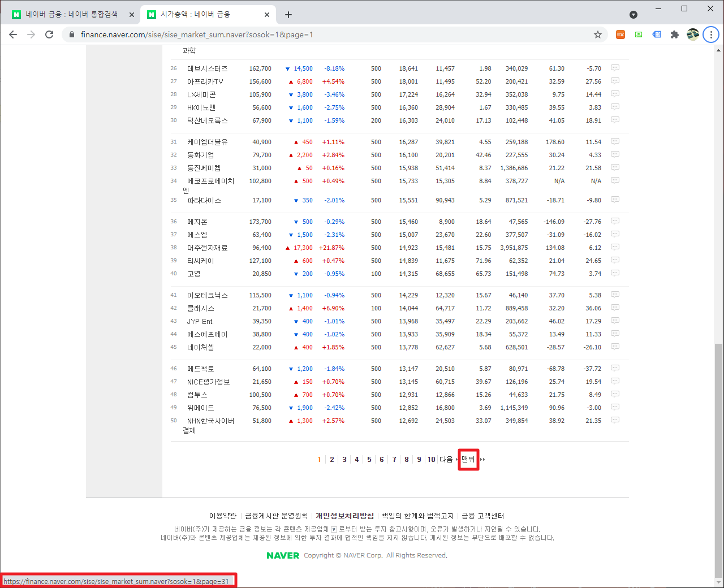Click the green extension icon in toolbar
Screen dimensions: 724x588
click(639, 34)
